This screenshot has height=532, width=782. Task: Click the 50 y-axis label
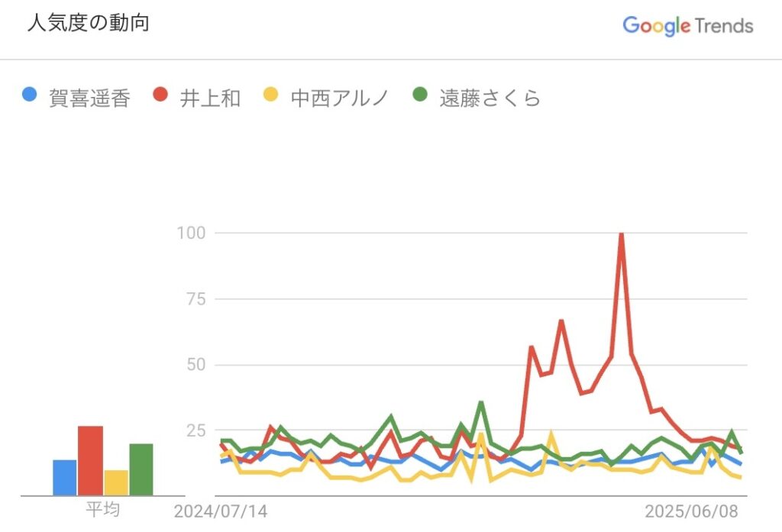(196, 365)
